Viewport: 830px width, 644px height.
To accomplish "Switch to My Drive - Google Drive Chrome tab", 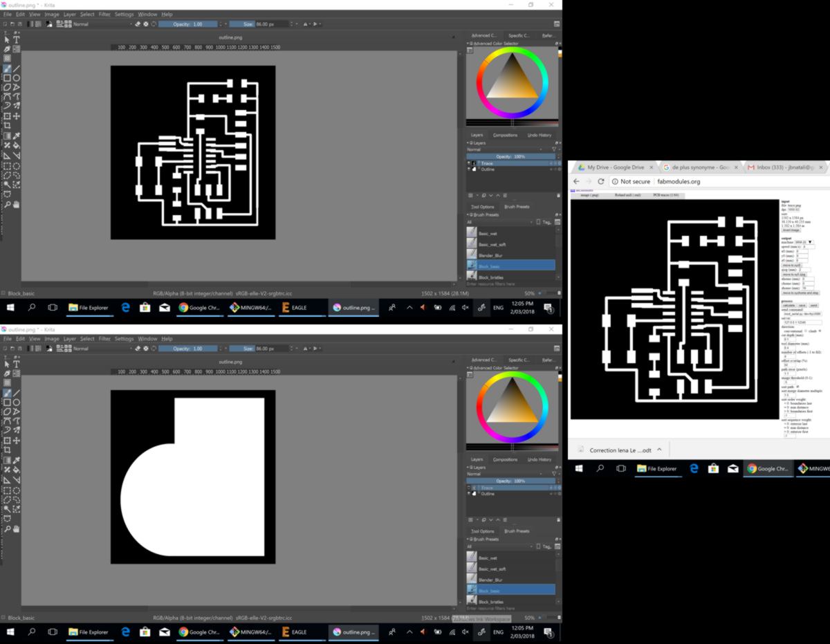I will (x=616, y=167).
